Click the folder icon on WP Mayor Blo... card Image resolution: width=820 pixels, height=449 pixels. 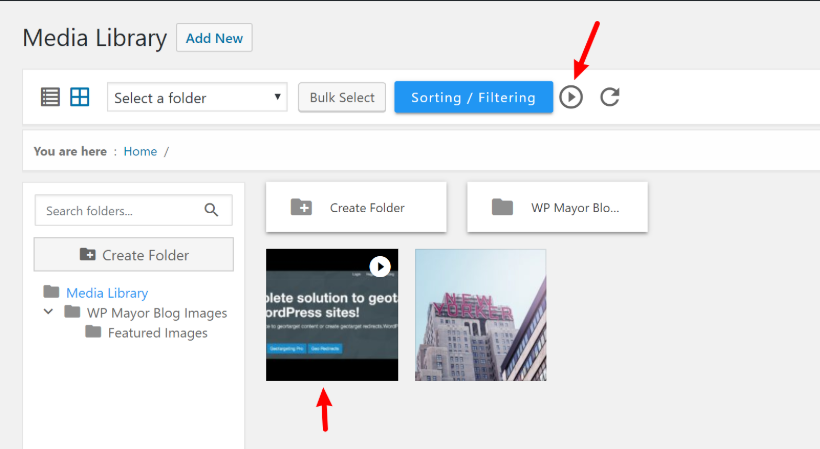tap(503, 207)
